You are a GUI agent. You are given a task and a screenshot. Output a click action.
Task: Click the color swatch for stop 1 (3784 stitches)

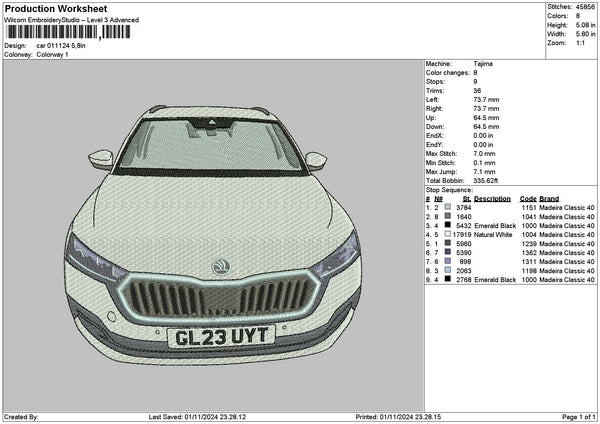447,207
